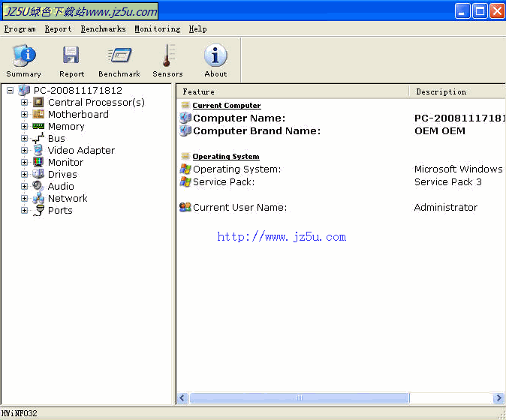The height and width of the screenshot is (420, 506).
Task: Click the icon beside Computer Brand Name row
Action: pyautogui.click(x=185, y=130)
